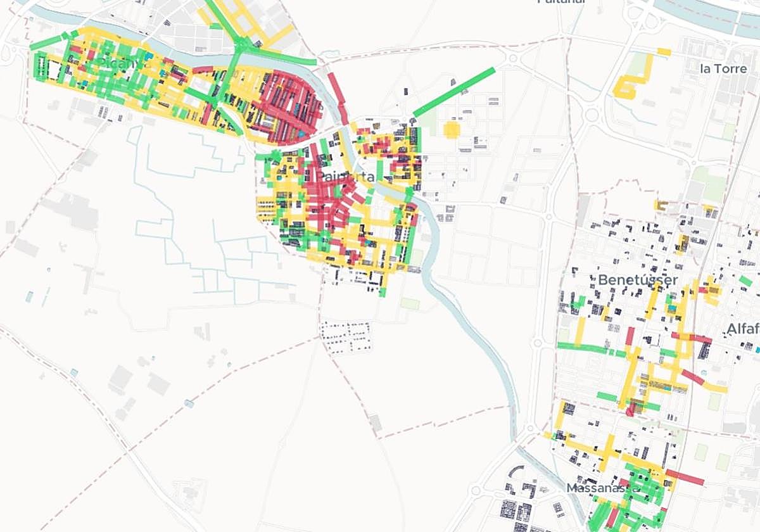The image size is (760, 532).
Task: Select the horizontal green street west of Benetússer
Action: tap(583, 347)
